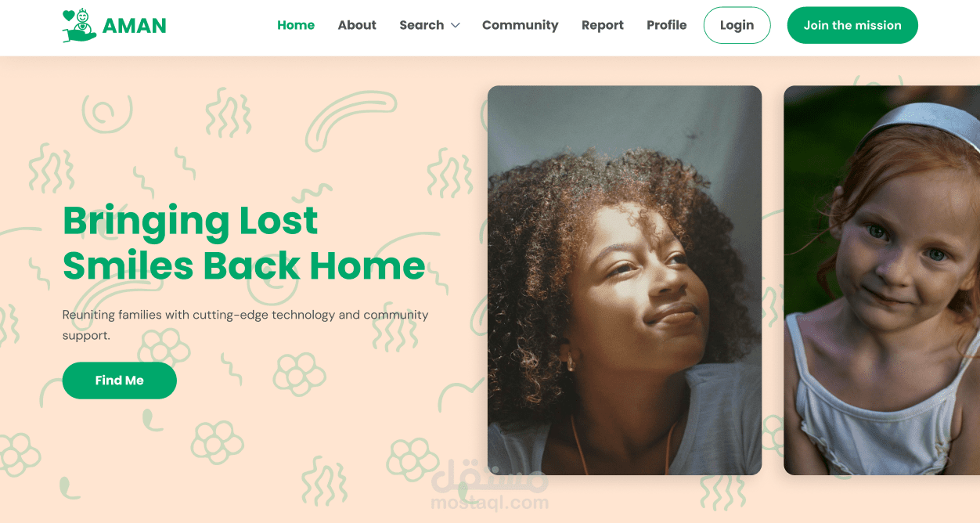Open the About page link
This screenshot has width=980, height=523.
357,25
